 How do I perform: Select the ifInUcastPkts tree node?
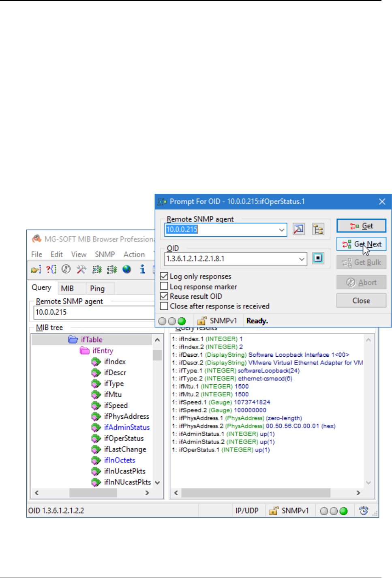click(x=124, y=471)
